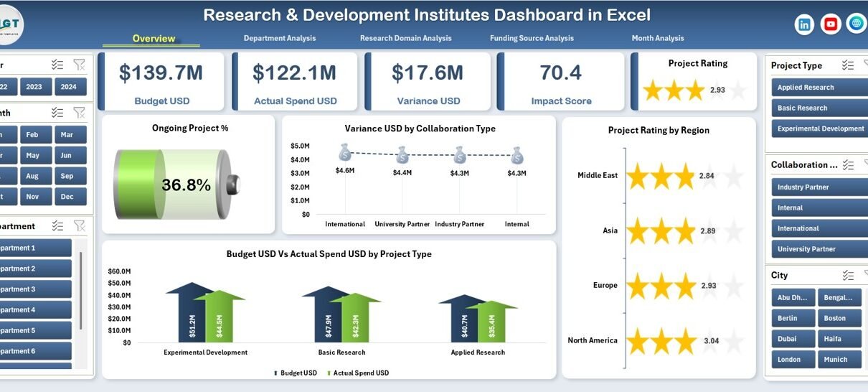Open the Funding Source Analysis tab
Viewport: 868px width, 392px height.
tap(532, 38)
